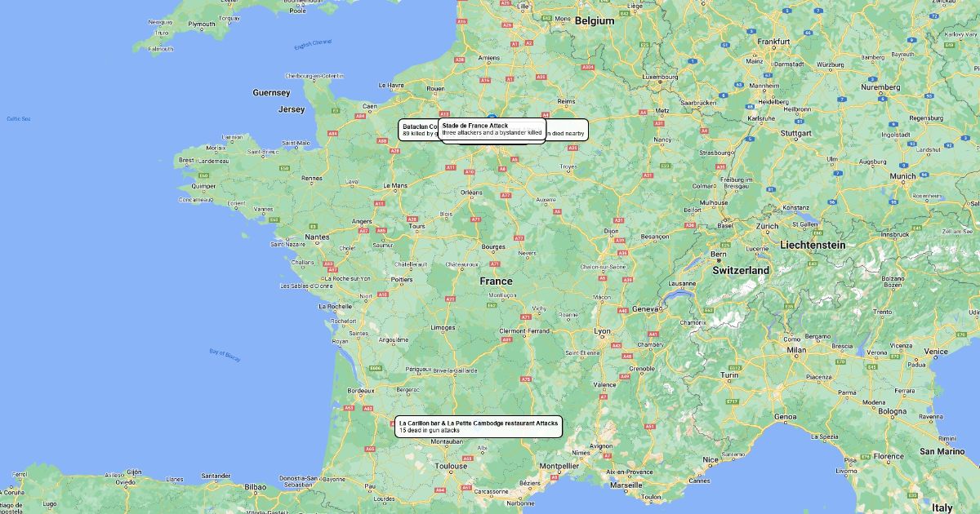Click the Besançon city label
This screenshot has height=514, width=980.
click(x=655, y=237)
